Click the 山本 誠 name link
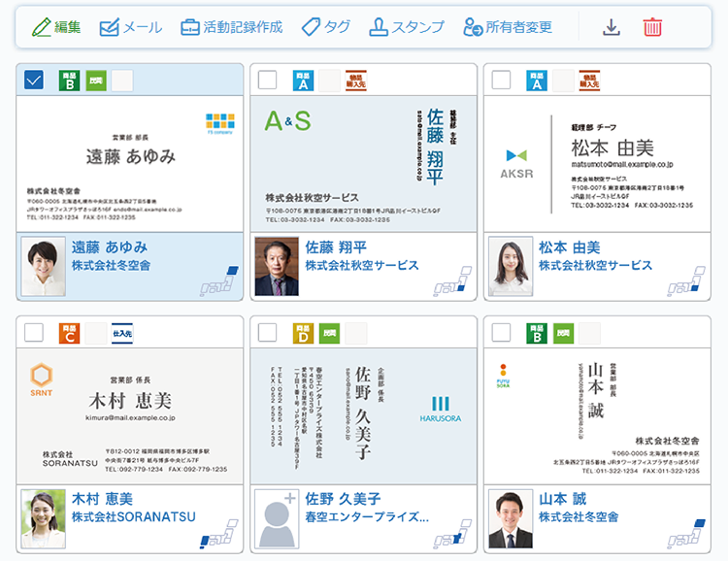Viewport: 728px width, 561px height. (565, 499)
